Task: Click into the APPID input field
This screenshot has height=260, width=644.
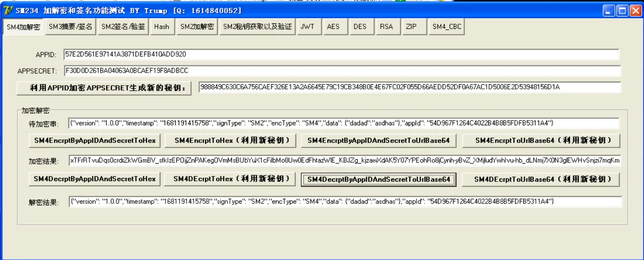Action: pos(342,54)
